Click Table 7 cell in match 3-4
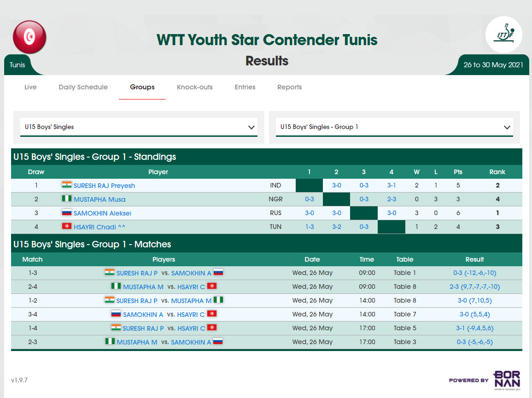The height and width of the screenshot is (398, 532). (x=405, y=314)
